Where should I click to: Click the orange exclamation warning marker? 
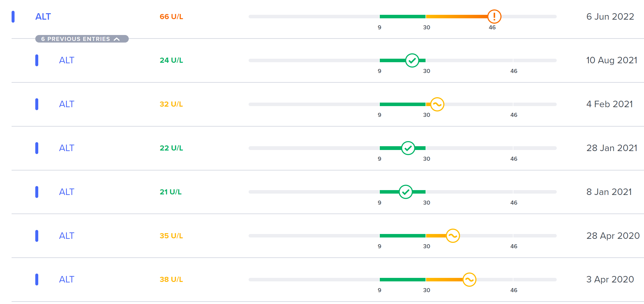(x=494, y=17)
